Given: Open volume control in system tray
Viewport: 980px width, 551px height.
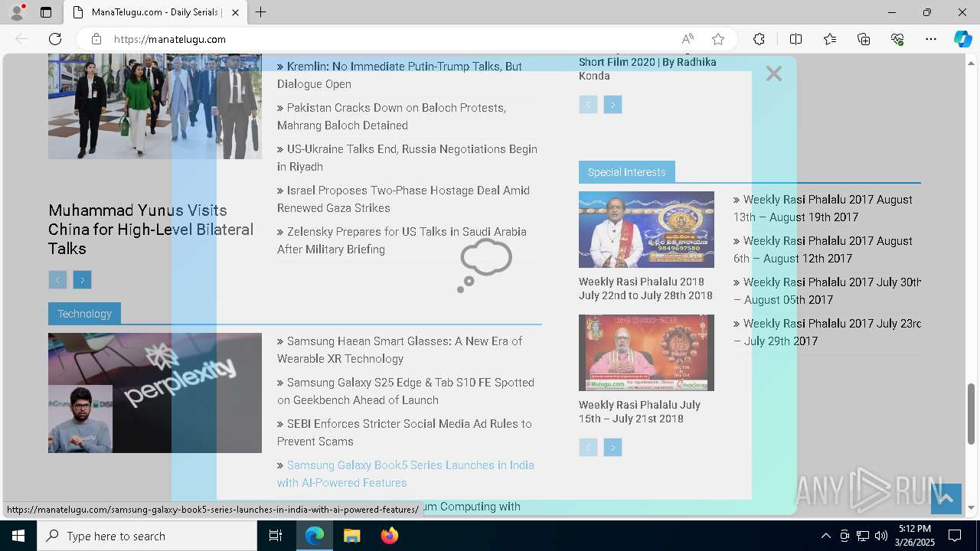Looking at the screenshot, I should 881,536.
